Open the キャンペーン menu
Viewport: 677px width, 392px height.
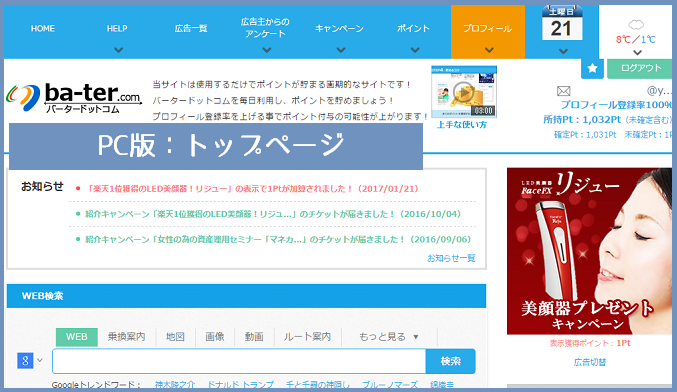(x=339, y=28)
